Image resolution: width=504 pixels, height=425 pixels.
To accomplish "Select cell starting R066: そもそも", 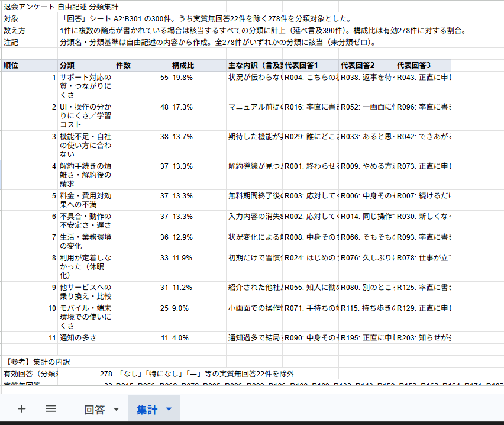I will click(367, 242).
